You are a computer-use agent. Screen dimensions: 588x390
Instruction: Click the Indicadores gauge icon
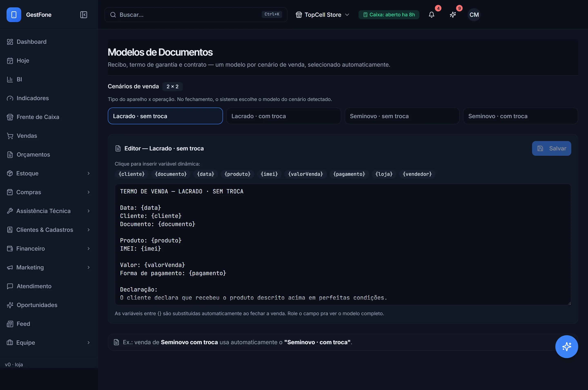click(x=10, y=98)
